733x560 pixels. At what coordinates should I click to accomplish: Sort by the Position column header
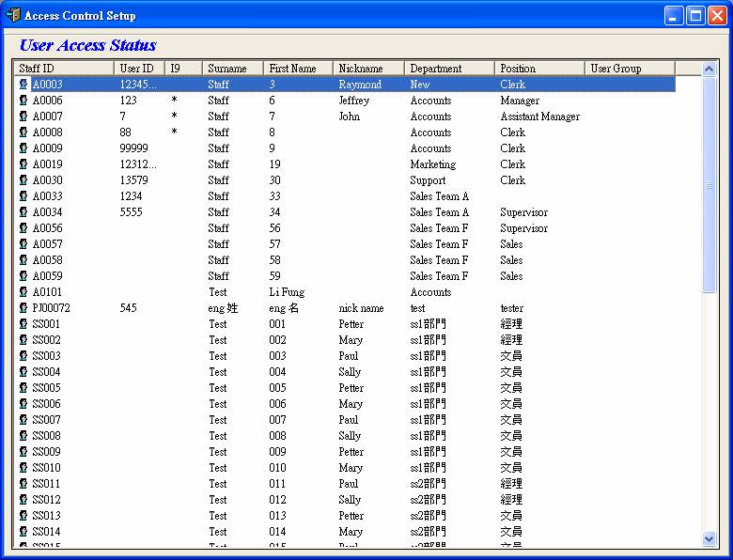(539, 69)
